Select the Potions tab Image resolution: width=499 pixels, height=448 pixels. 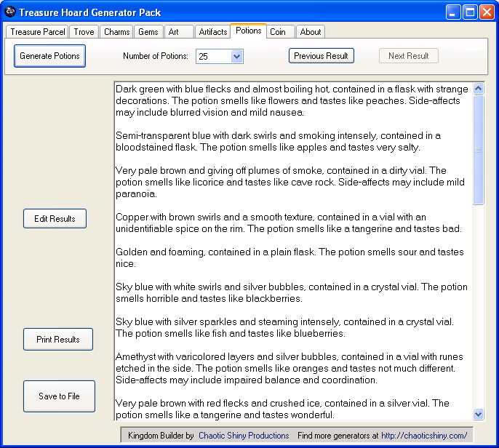(249, 31)
